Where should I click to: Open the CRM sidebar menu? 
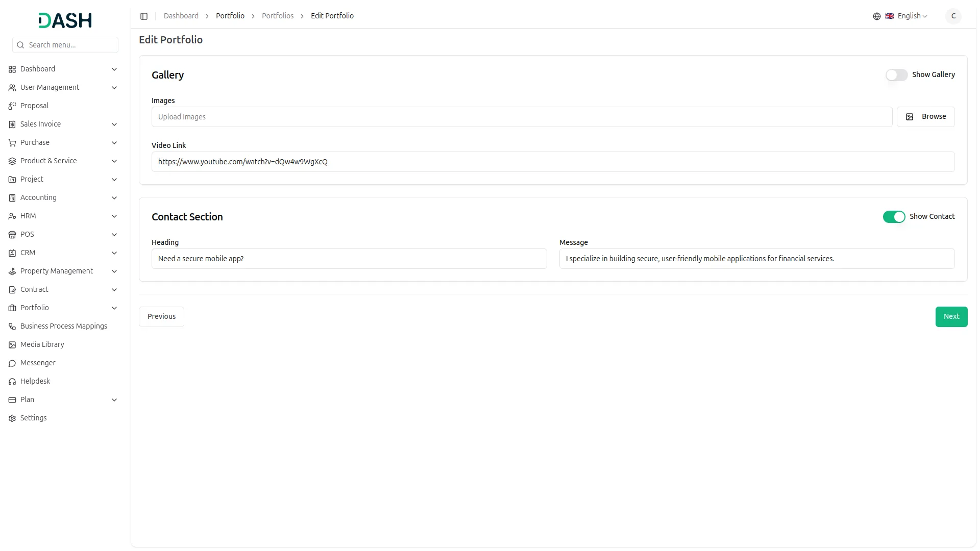28,253
